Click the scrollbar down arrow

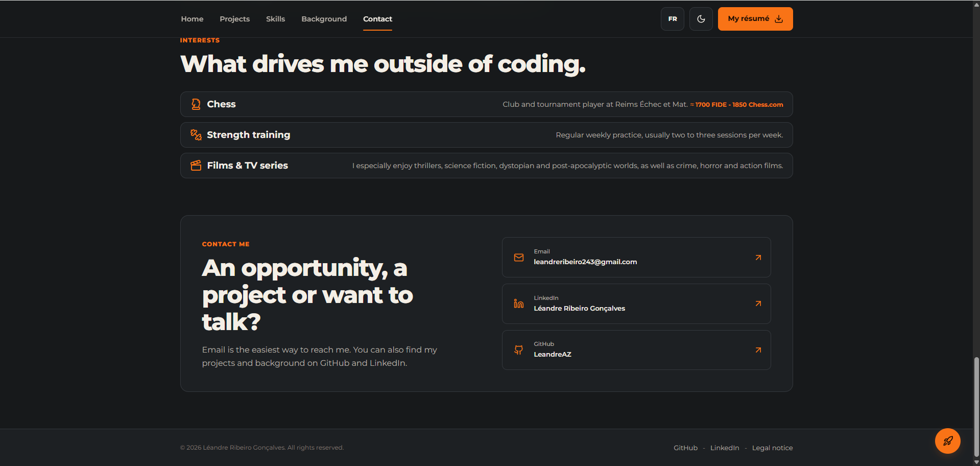(x=976, y=462)
